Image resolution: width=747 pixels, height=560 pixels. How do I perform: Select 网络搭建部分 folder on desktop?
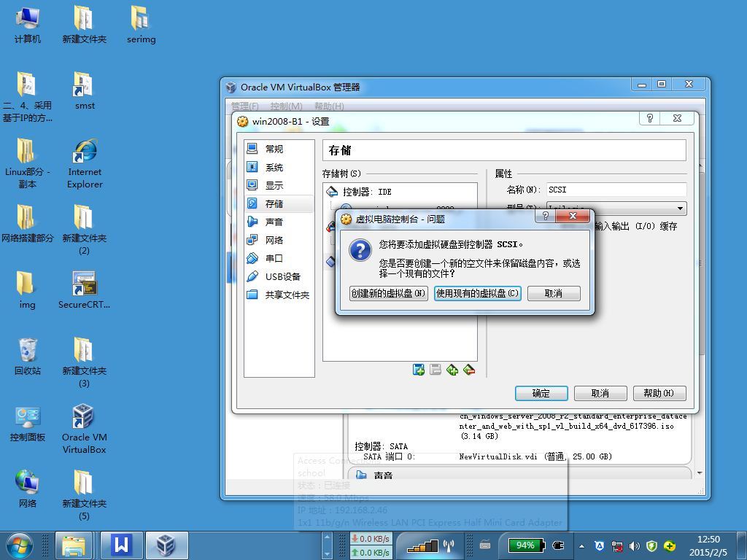(x=27, y=225)
